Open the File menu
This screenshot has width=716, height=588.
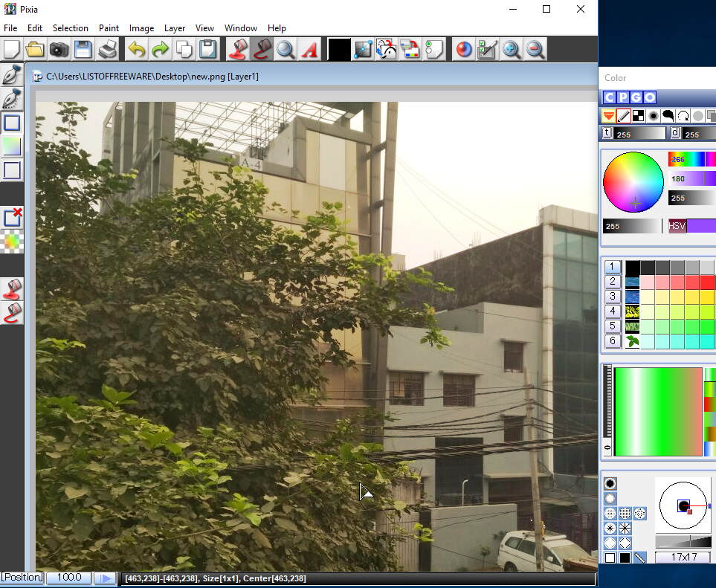10,28
